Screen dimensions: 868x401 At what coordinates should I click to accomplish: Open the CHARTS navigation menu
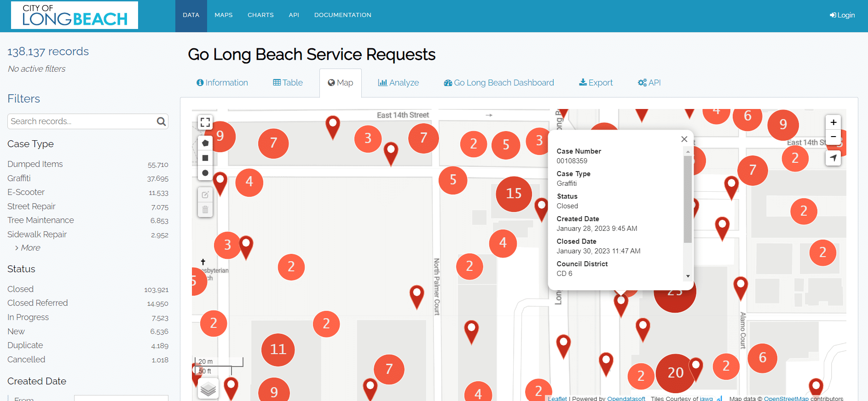tap(260, 15)
